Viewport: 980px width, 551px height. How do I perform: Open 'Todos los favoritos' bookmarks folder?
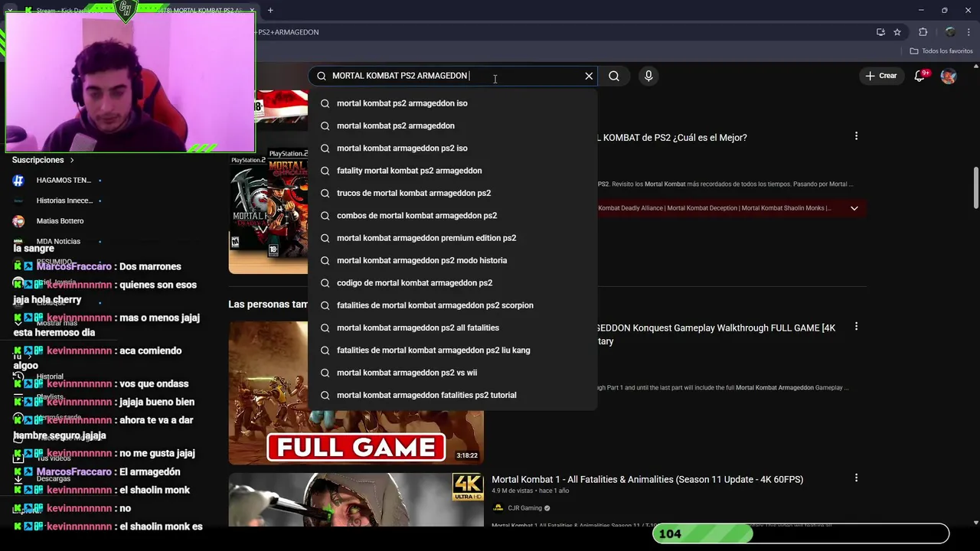941,51
